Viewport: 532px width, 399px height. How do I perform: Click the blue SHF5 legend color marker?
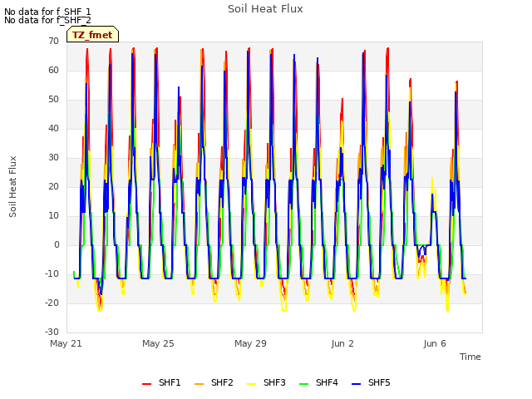pos(357,384)
